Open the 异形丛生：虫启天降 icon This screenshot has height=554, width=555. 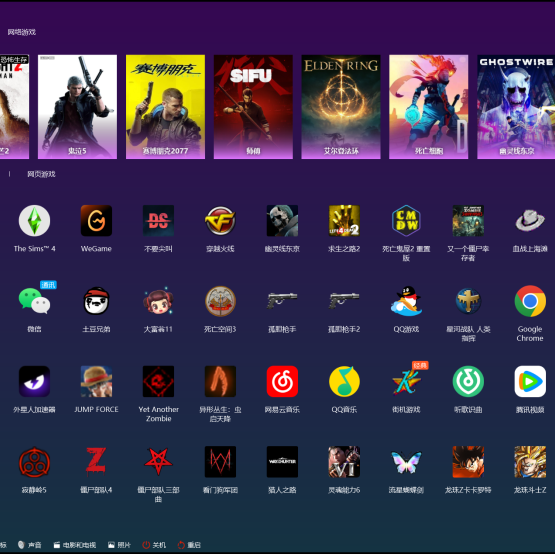(x=220, y=381)
